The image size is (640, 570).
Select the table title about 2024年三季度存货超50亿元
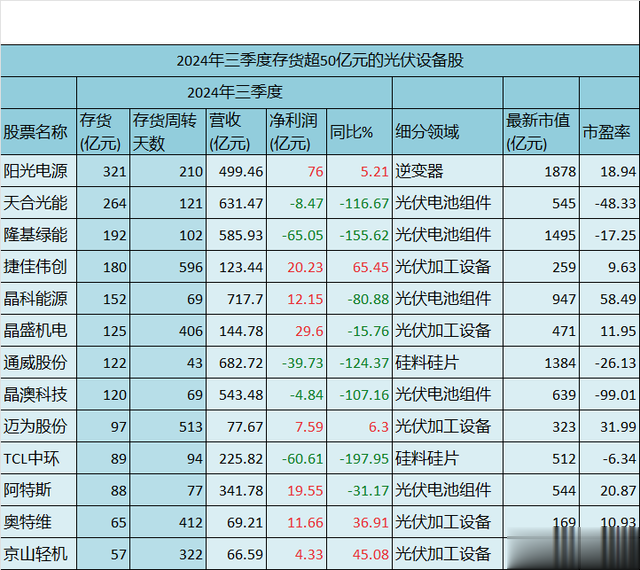tap(320, 60)
